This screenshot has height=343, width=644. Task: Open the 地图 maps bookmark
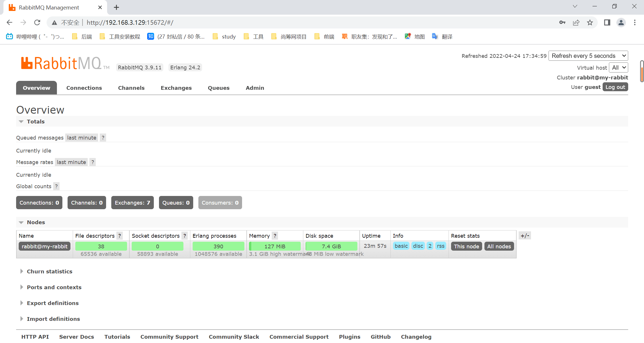click(x=415, y=37)
